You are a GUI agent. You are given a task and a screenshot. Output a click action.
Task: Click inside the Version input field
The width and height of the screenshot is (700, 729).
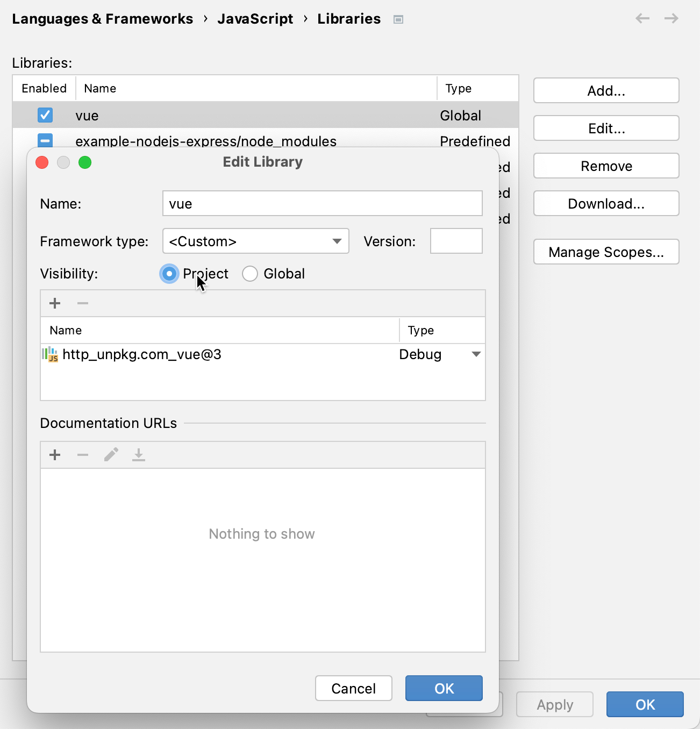(x=456, y=241)
